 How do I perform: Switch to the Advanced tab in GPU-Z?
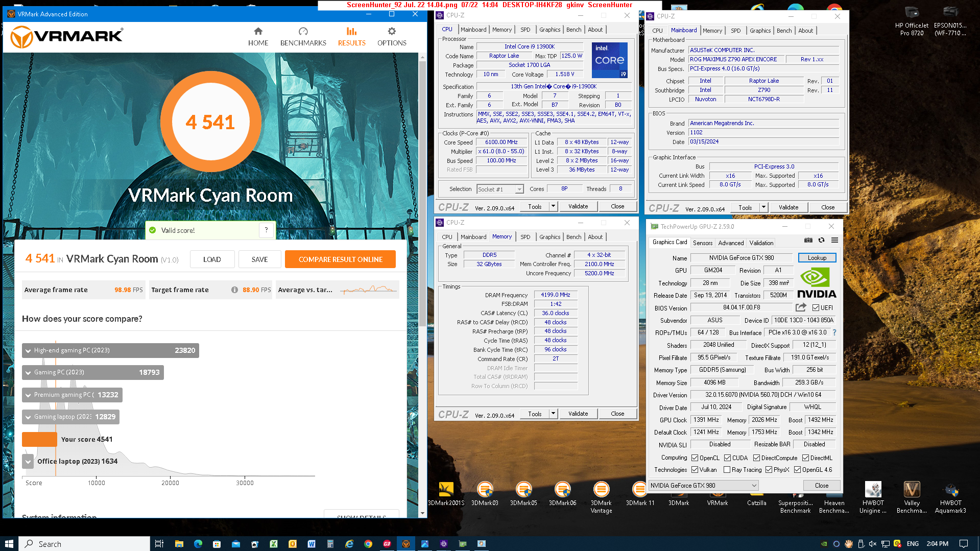pyautogui.click(x=731, y=243)
